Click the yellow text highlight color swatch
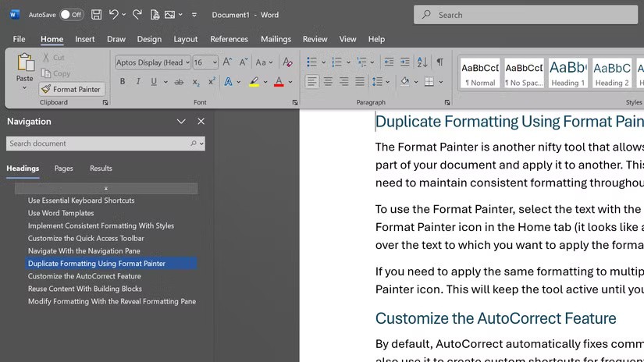This screenshot has width=644, height=362. (x=254, y=82)
